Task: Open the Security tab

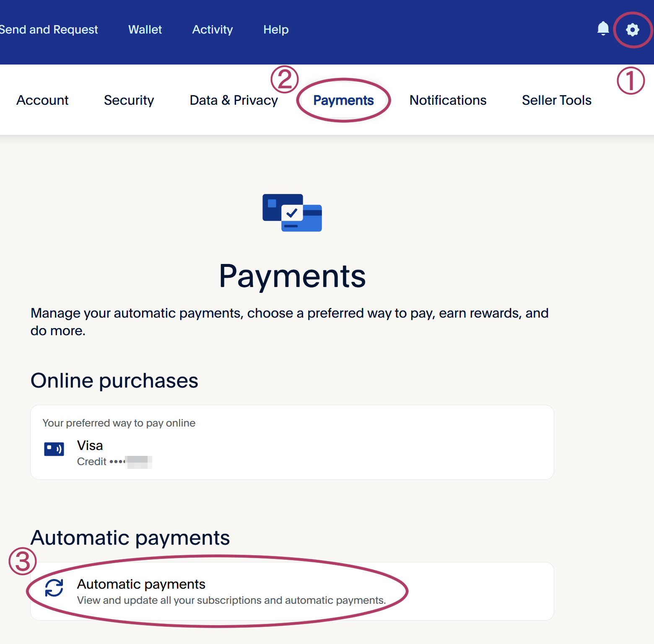Action: pos(129,100)
